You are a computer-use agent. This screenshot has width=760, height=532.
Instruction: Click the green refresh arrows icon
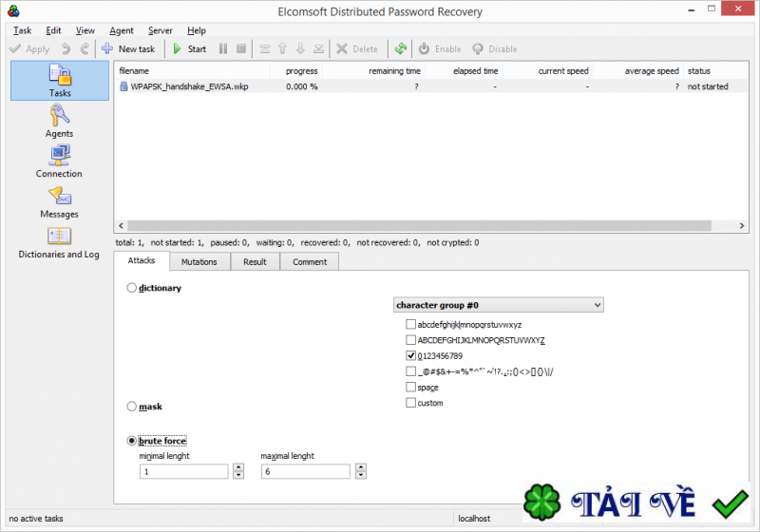pos(400,49)
